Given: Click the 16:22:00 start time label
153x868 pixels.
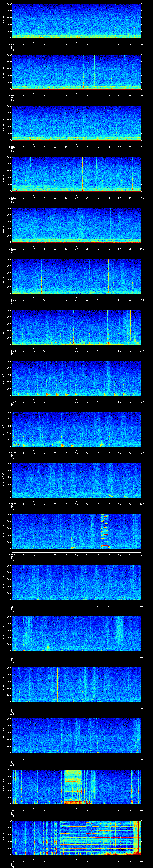Looking at the screenshot, I should 12,504.
